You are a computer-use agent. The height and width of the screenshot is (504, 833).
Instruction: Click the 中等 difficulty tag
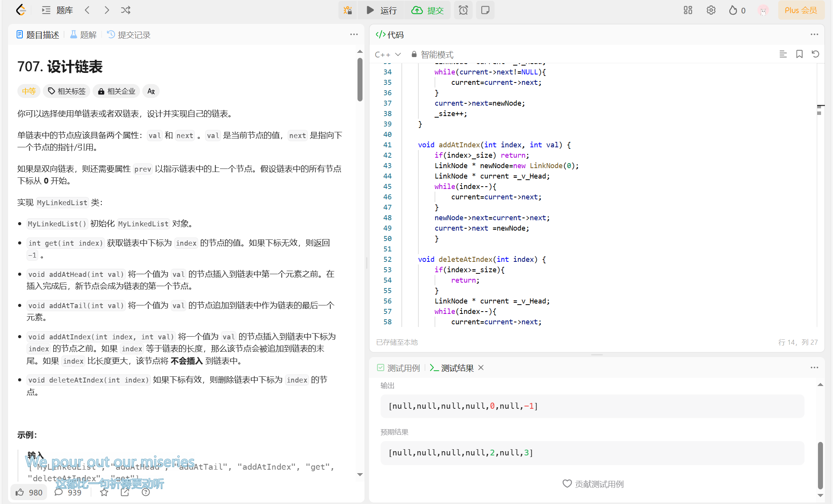(x=29, y=91)
